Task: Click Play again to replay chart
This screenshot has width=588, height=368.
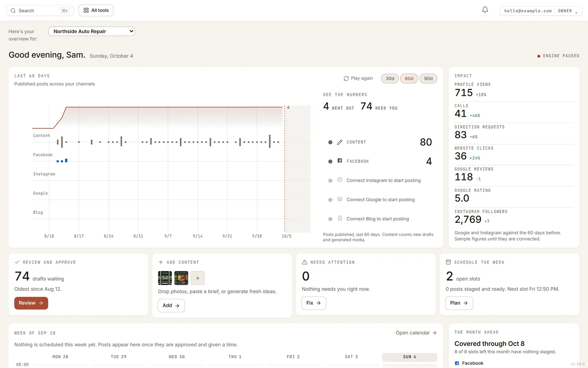Action: point(358,79)
